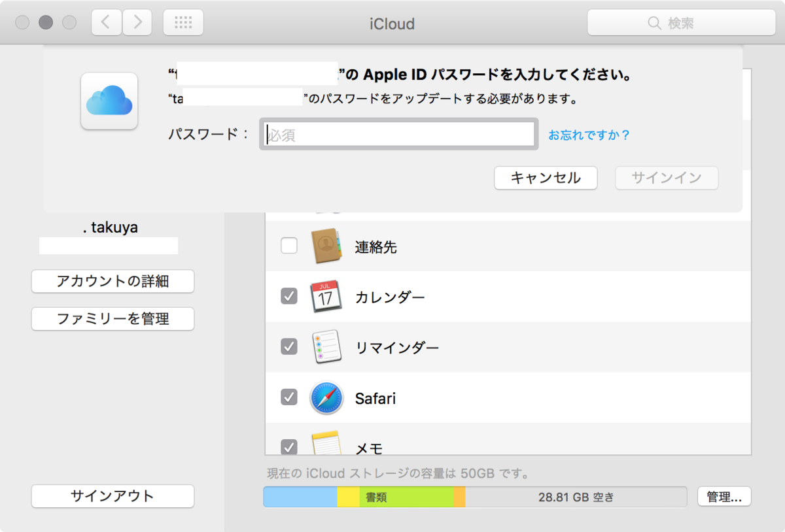Click the Safari label text
The width and height of the screenshot is (785, 532).
(375, 398)
